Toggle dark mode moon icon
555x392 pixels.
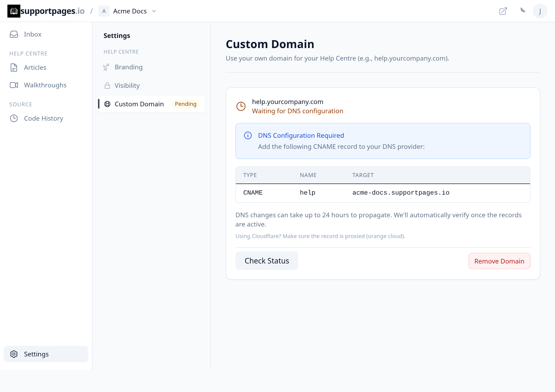pos(523,10)
